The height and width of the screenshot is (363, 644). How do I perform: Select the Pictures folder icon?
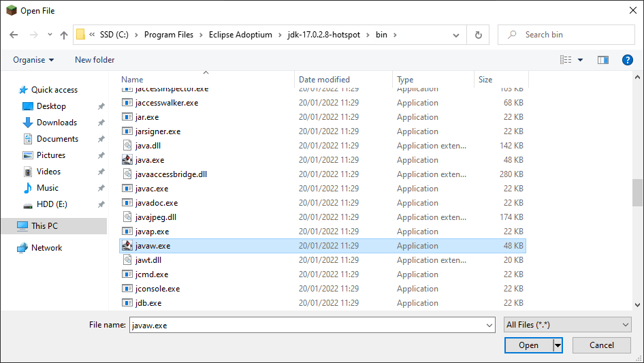point(28,155)
